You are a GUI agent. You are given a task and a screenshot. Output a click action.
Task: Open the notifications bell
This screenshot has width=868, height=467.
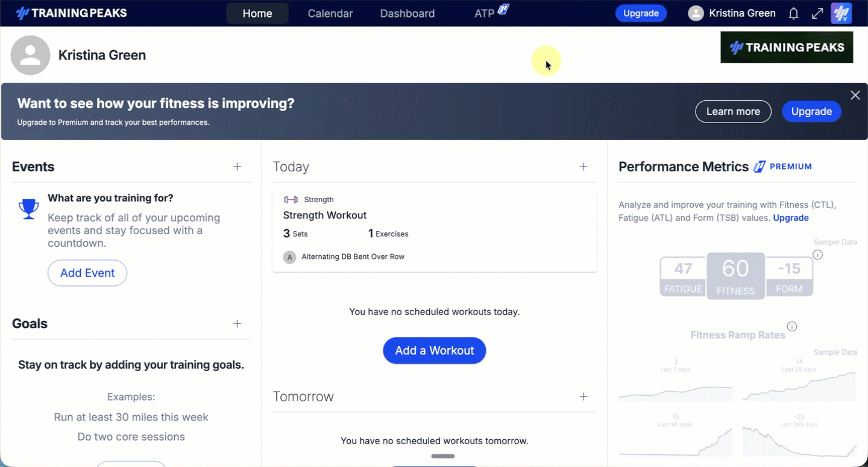(794, 13)
